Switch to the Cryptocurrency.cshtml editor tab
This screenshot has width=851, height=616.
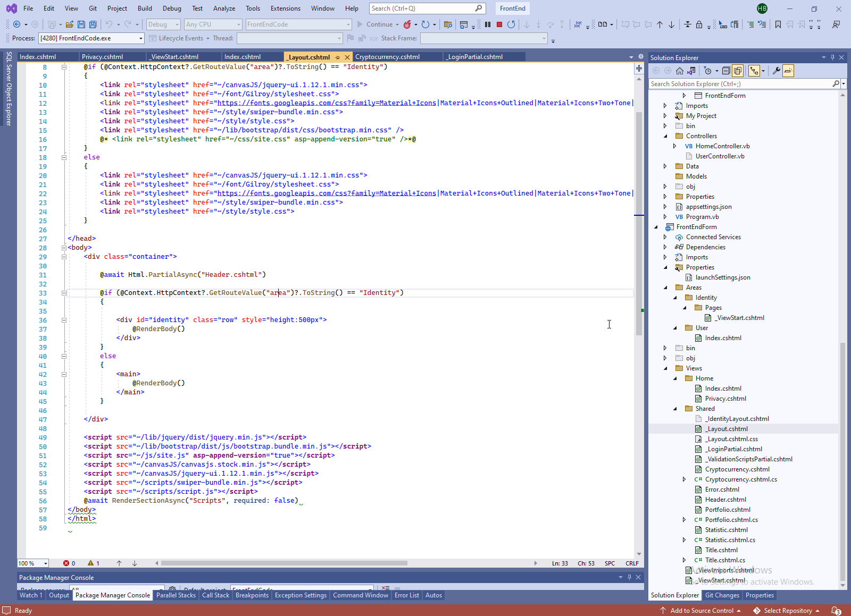pyautogui.click(x=387, y=57)
